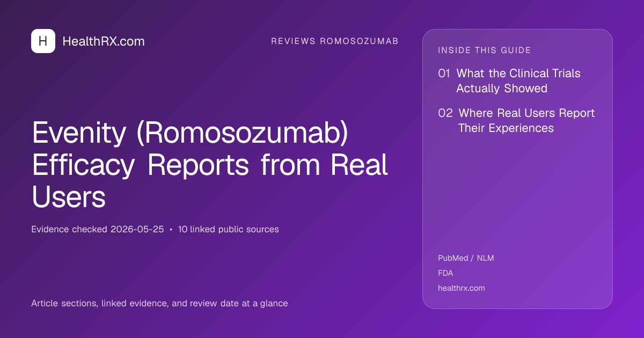Click the HealthRX 'H' logo icon
This screenshot has height=338, width=644.
pos(43,41)
